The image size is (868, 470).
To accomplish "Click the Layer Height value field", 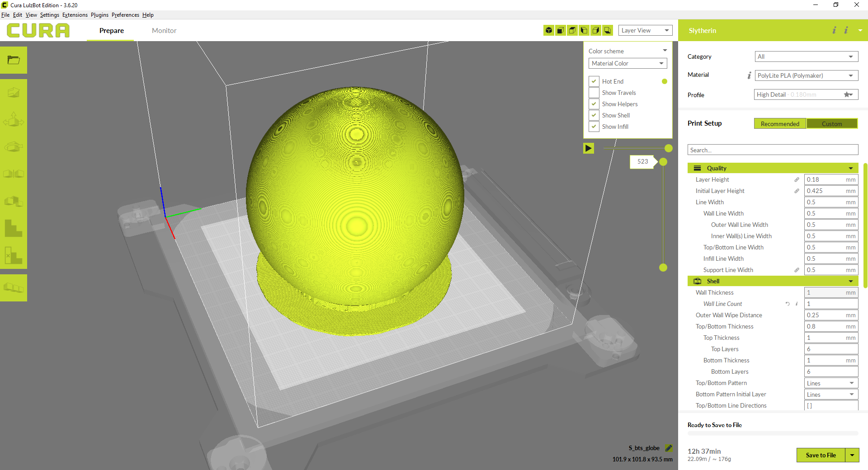I will tap(831, 179).
